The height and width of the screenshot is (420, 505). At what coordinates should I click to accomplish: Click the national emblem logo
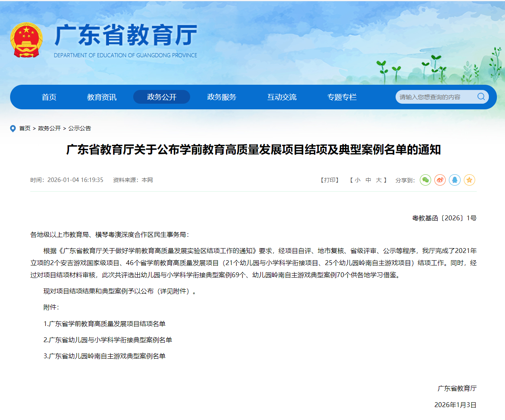[26, 40]
